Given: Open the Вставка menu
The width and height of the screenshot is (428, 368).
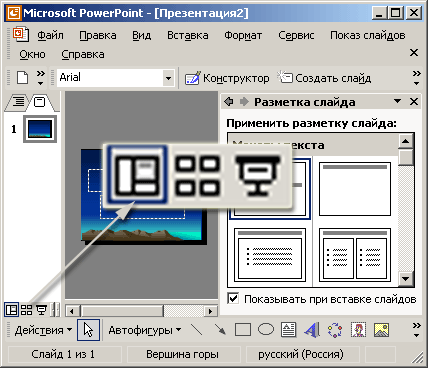Looking at the screenshot, I should 188,35.
